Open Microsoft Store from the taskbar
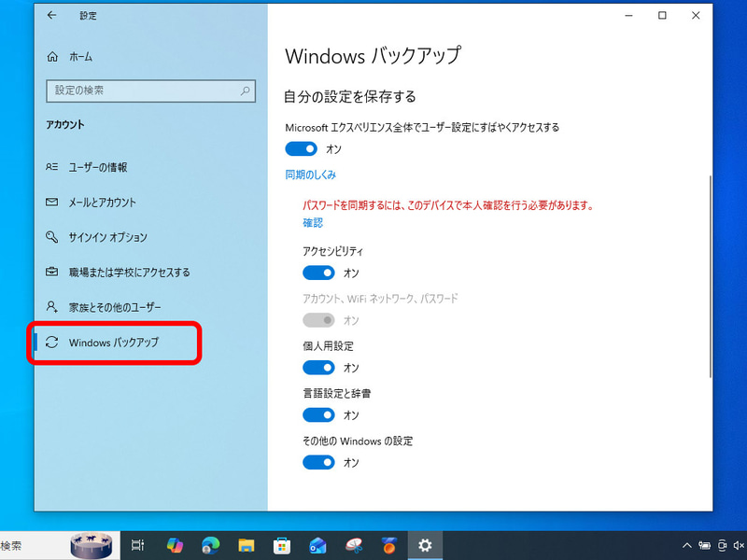The width and height of the screenshot is (747, 560). 280,545
